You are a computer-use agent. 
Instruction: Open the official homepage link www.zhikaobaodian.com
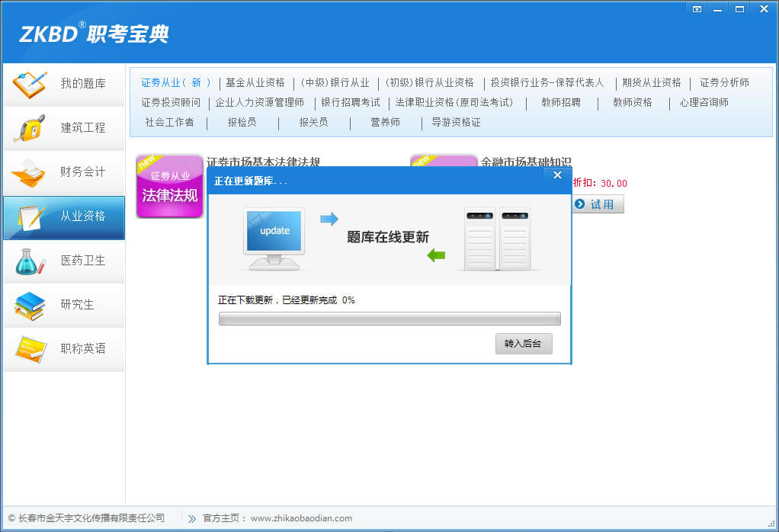(302, 518)
